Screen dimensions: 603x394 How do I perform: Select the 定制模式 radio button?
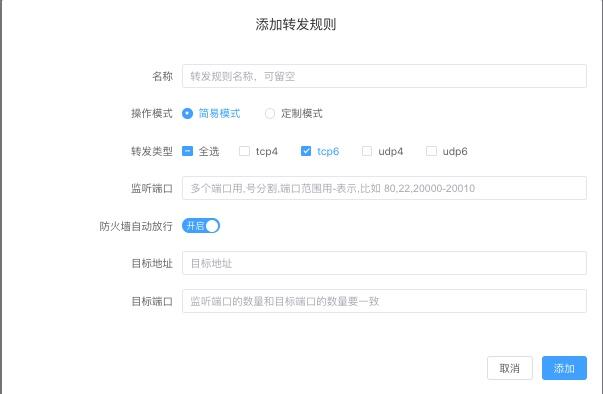click(270, 113)
